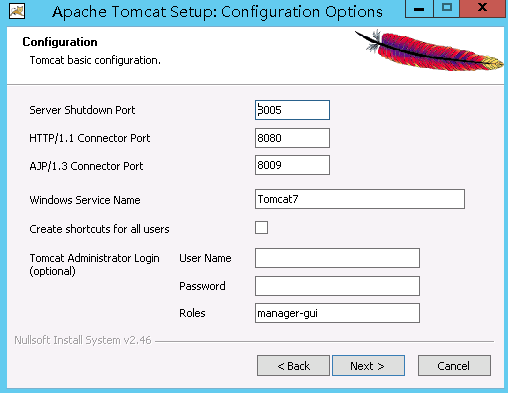Click the administrator User Name field
This screenshot has width=508, height=393.
[x=337, y=258]
